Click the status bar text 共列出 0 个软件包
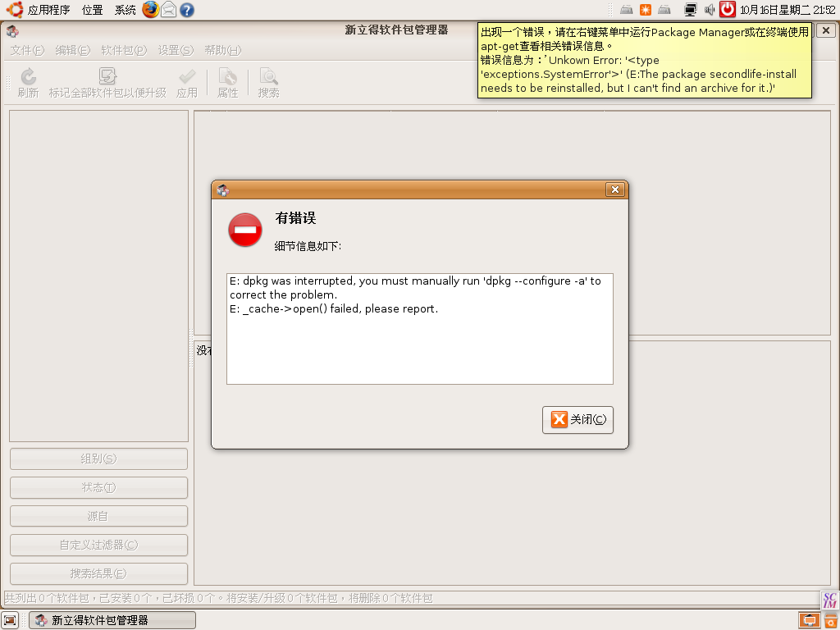840x630 pixels. [47, 598]
